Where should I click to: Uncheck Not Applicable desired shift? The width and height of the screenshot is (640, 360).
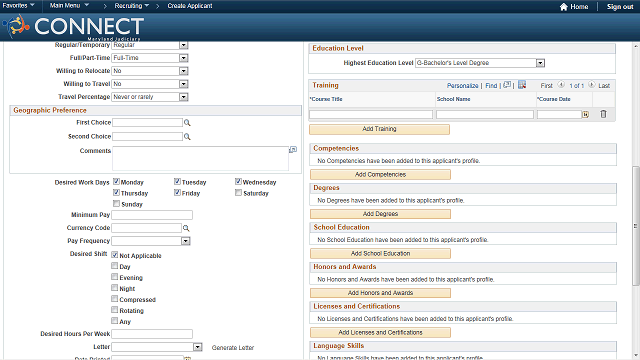[115, 255]
